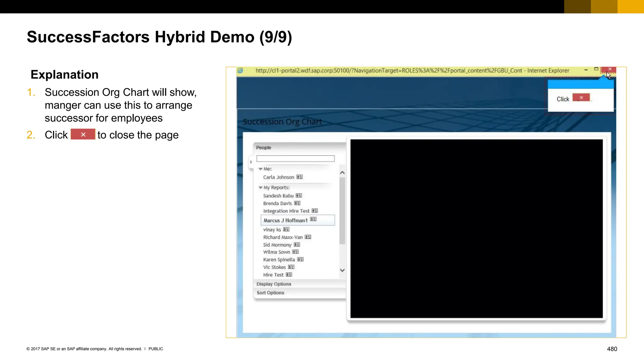This screenshot has height=362, width=644.
Task: Expand Sort Options section
Action: [x=270, y=293]
